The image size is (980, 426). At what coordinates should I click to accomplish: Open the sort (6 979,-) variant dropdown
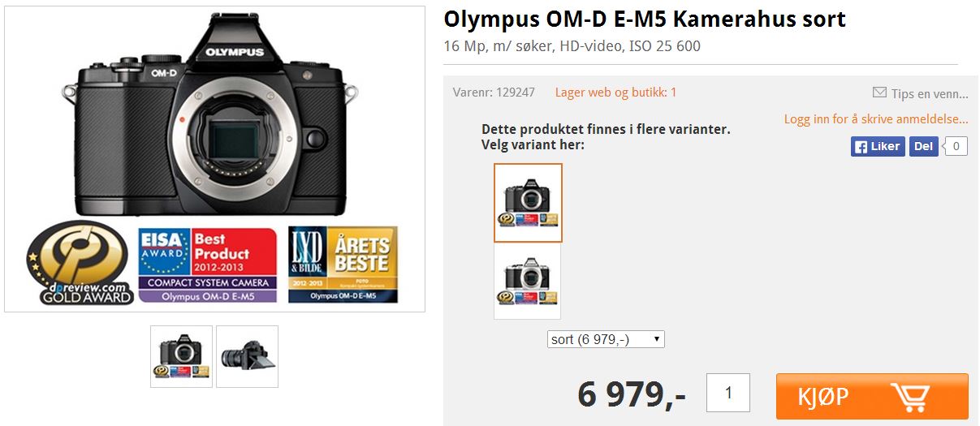click(x=606, y=339)
